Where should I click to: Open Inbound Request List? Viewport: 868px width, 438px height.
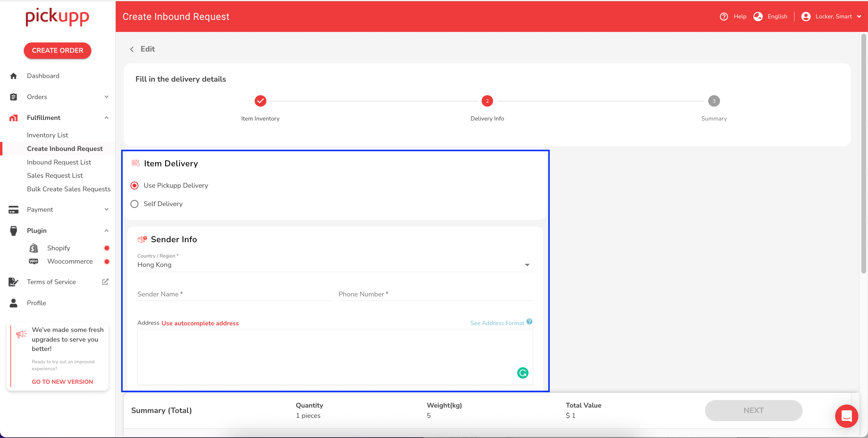click(x=59, y=162)
